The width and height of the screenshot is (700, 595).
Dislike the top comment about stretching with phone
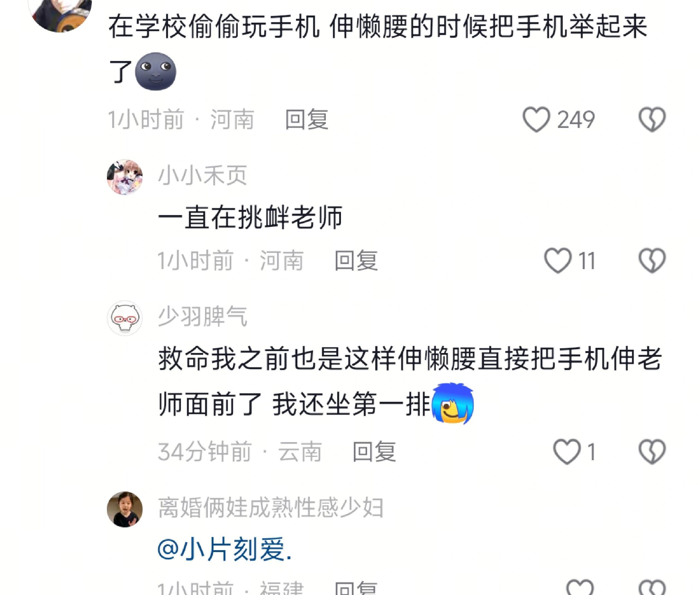click(652, 119)
